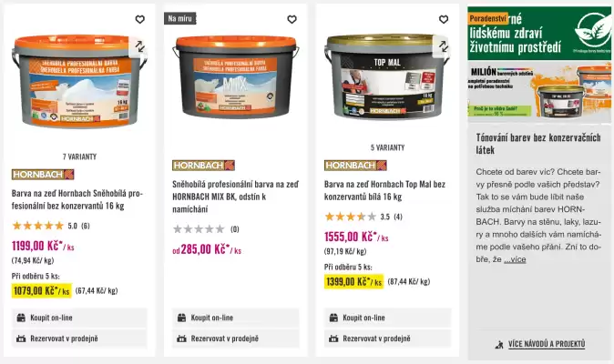Viewport: 614px width, 364px height.
Task: Open VÍCE NÁVODŮ A PROJEKTŮ link
Action: tap(547, 344)
